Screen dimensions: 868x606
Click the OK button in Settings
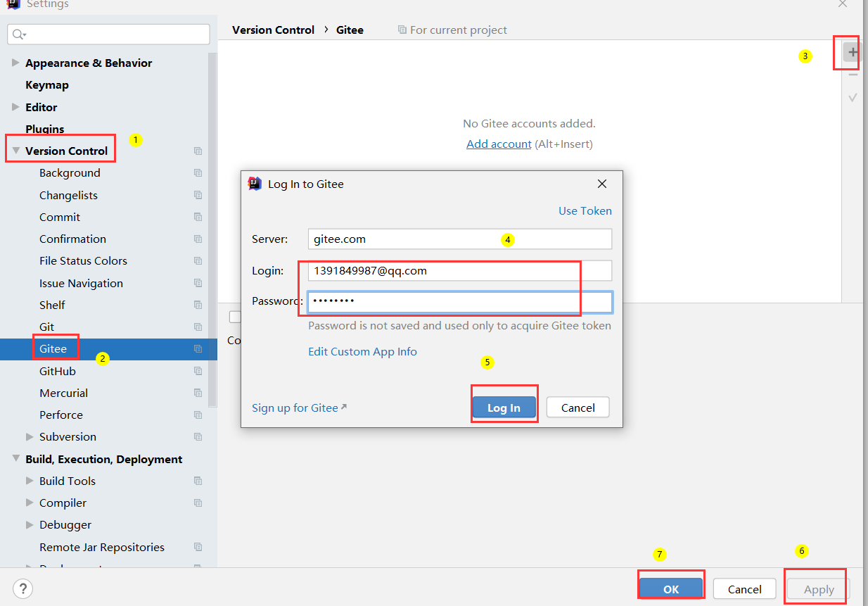click(671, 589)
